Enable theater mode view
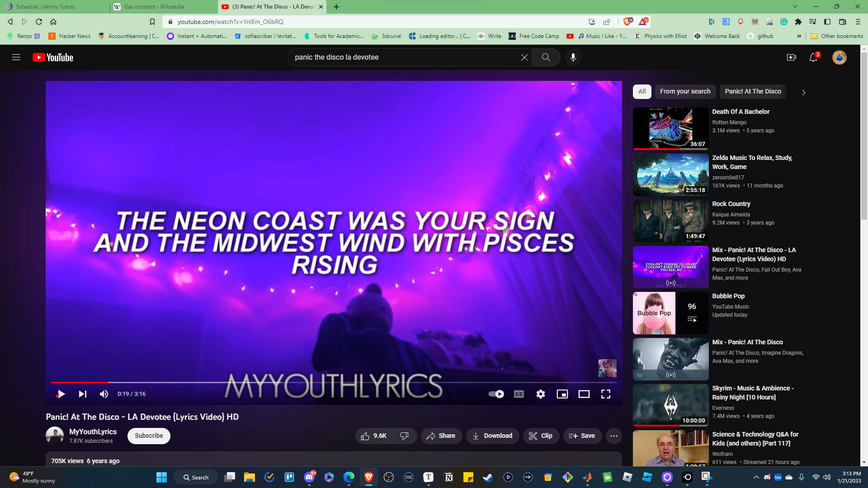The width and height of the screenshot is (868, 488). click(x=584, y=394)
